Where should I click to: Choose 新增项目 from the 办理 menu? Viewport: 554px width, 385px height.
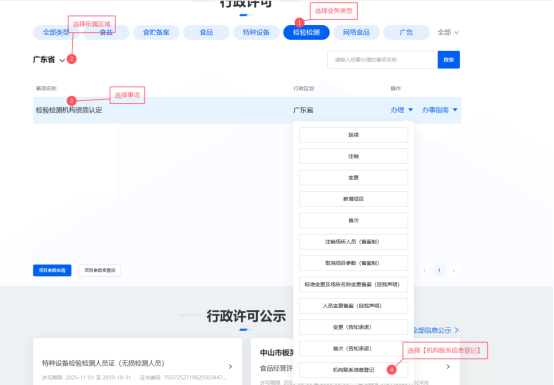[x=353, y=199]
